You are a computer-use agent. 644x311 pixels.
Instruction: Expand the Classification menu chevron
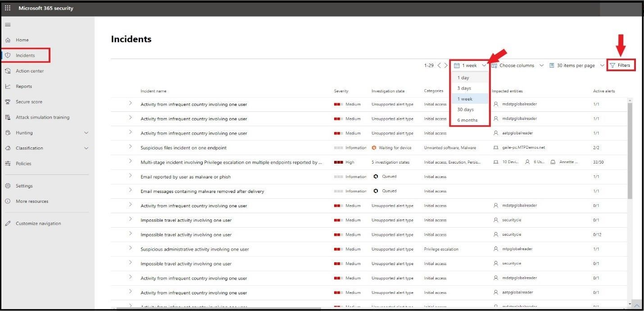86,148
